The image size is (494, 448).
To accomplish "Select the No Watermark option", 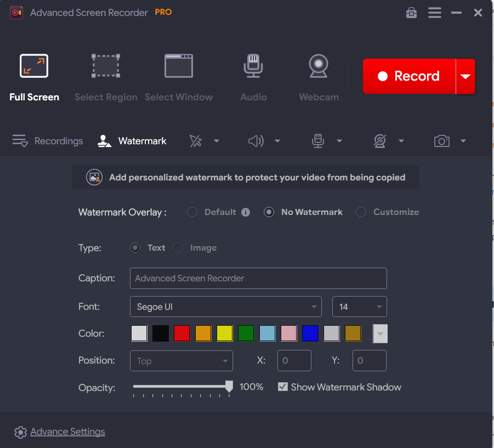I will click(x=268, y=212).
